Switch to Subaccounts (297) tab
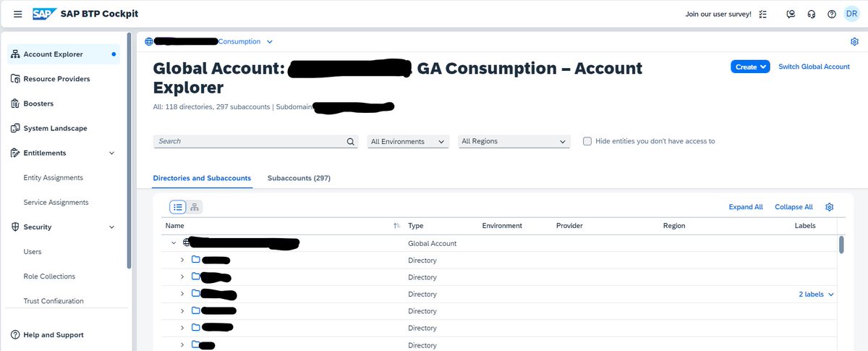Image resolution: width=868 pixels, height=351 pixels. pyautogui.click(x=299, y=178)
